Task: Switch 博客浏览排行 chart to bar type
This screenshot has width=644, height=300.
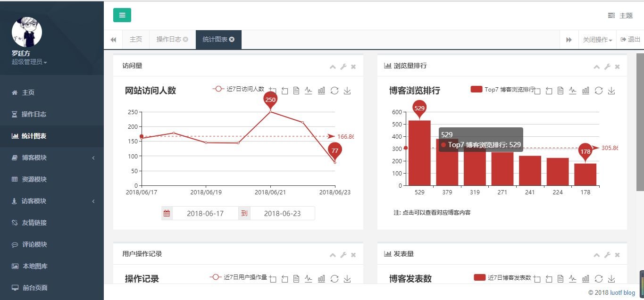Action: (x=585, y=91)
